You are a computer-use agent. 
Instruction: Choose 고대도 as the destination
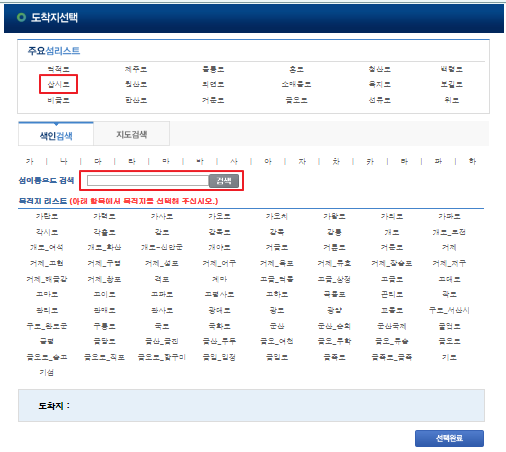point(449,279)
